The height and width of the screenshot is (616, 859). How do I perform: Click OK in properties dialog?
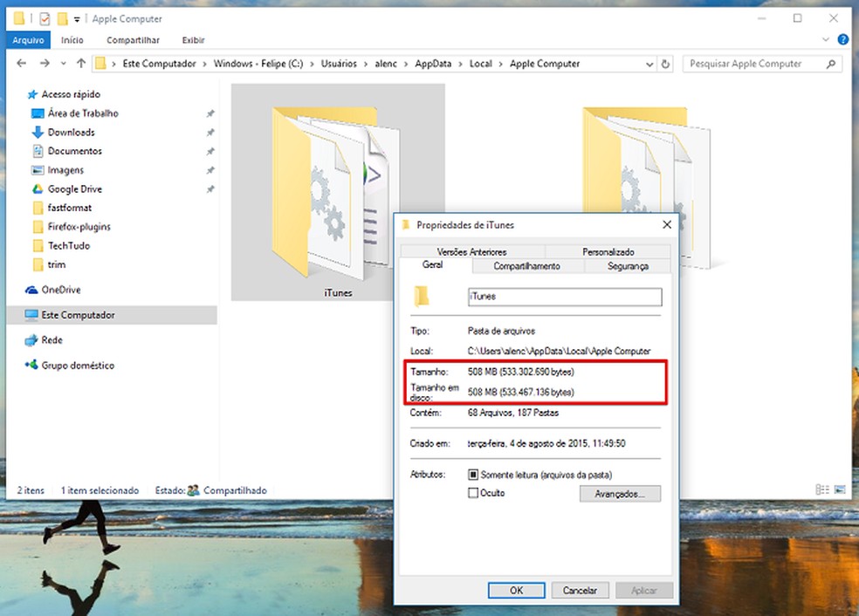pyautogui.click(x=516, y=591)
